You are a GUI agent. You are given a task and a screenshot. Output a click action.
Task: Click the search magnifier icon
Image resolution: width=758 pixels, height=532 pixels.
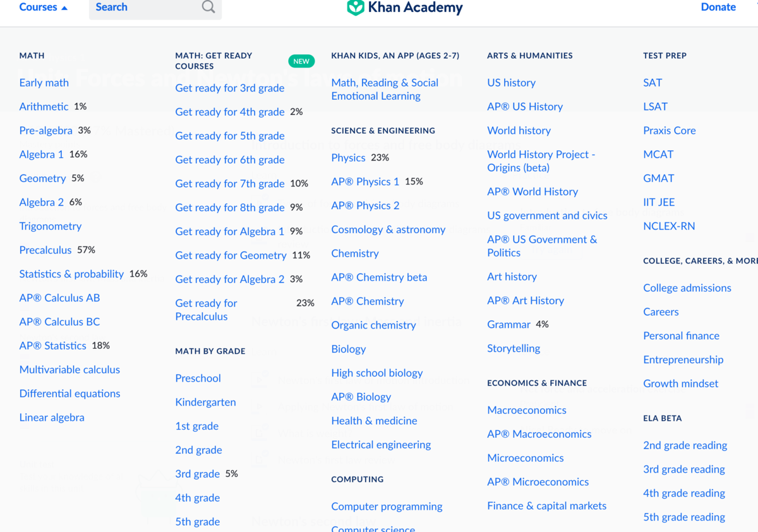click(x=208, y=7)
